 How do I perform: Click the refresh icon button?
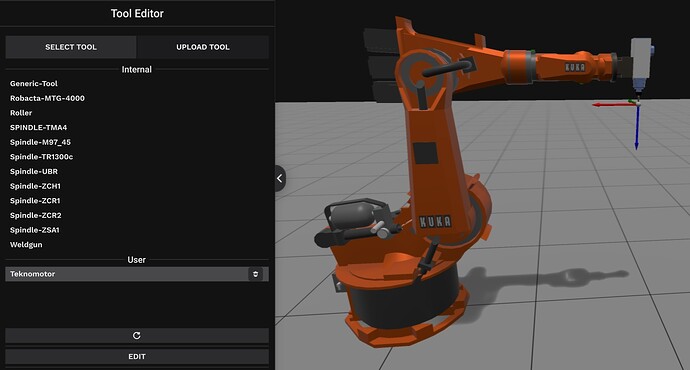pos(137,335)
